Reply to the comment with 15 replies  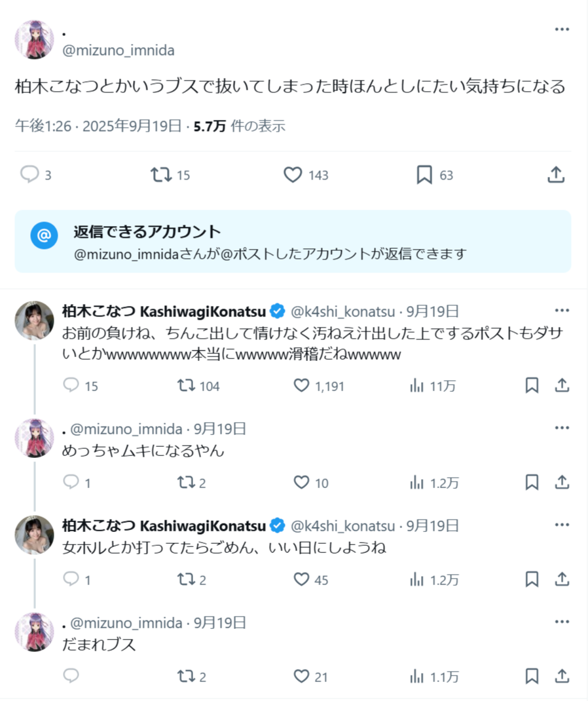tap(71, 385)
